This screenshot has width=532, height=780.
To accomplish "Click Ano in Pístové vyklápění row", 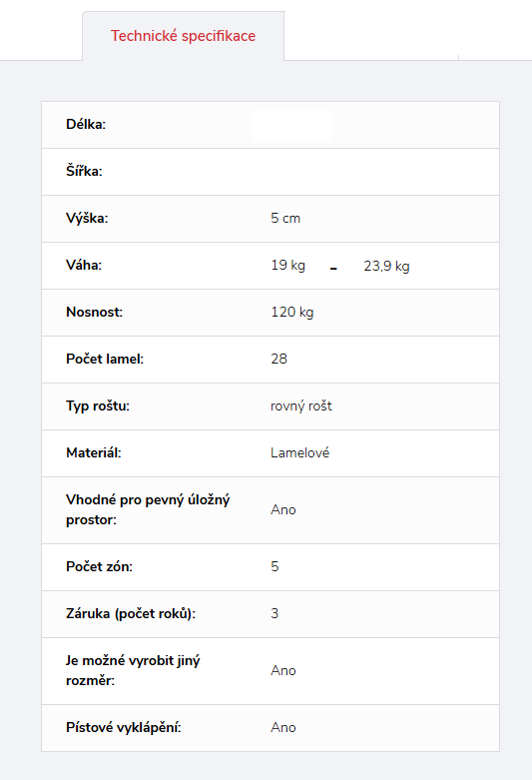I will (283, 728).
